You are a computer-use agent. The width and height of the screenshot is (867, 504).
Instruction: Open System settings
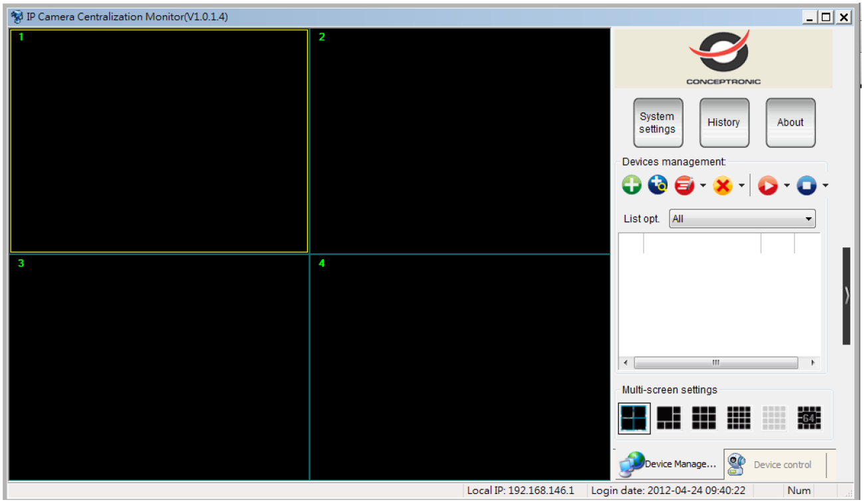coord(658,123)
